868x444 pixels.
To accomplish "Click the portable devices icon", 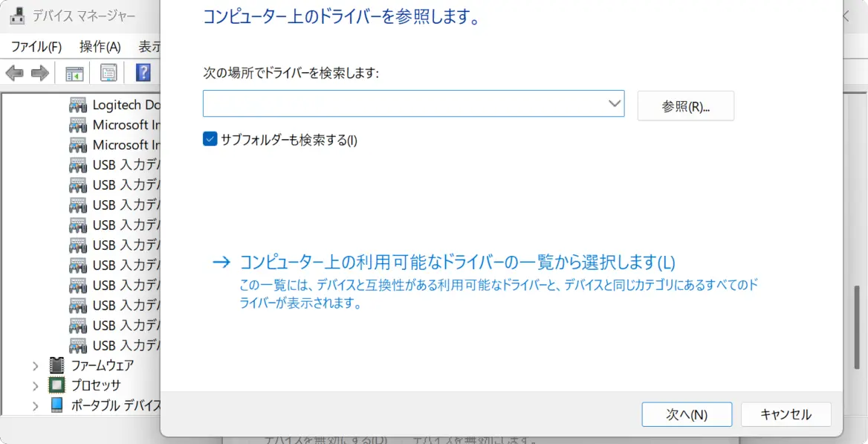I will [x=56, y=405].
